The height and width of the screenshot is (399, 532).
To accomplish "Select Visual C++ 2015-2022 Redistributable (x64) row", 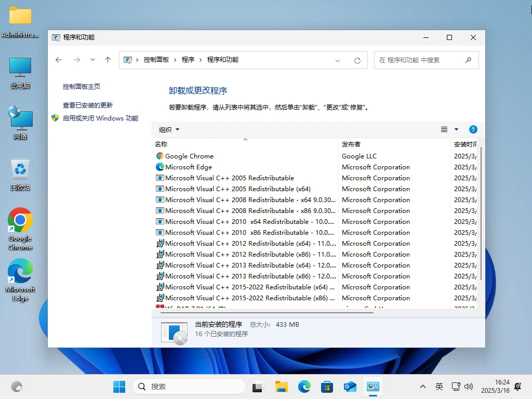I will pos(245,287).
